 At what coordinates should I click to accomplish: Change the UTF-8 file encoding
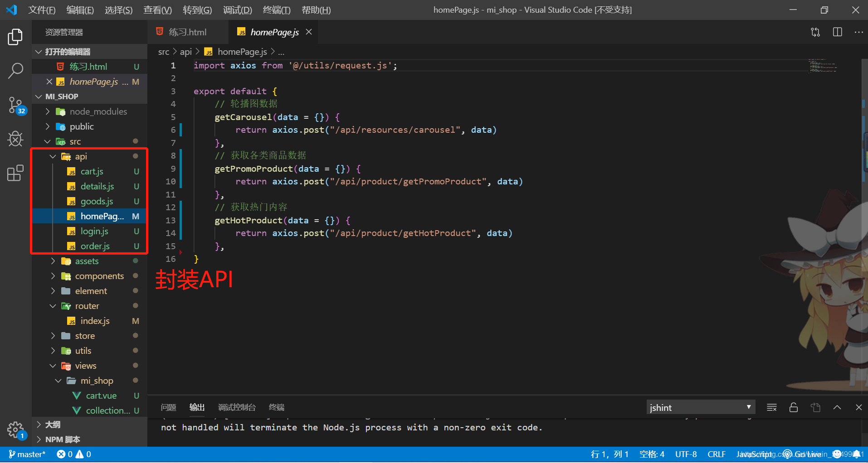point(686,454)
